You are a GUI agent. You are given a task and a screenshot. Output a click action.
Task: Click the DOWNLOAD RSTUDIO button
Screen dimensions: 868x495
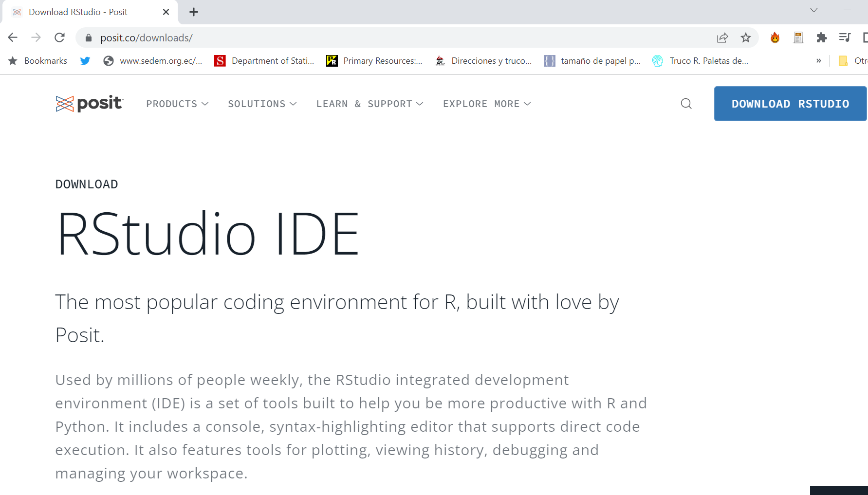[x=790, y=104]
